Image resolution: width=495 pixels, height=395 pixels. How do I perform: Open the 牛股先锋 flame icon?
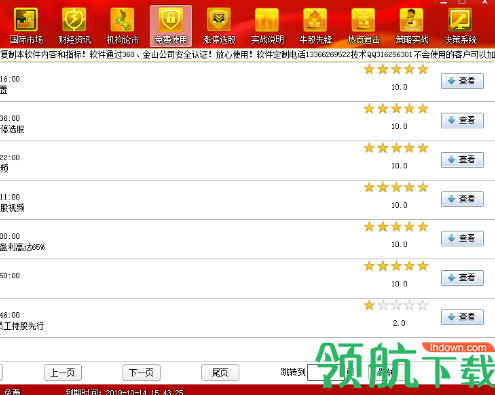pyautogui.click(x=315, y=26)
